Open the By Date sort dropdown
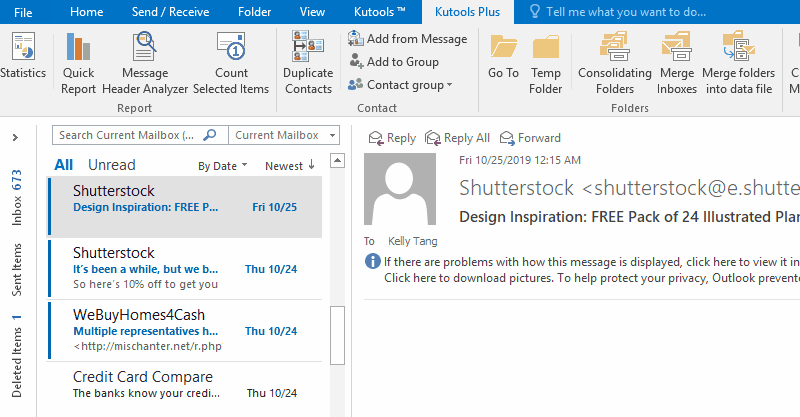 click(222, 166)
